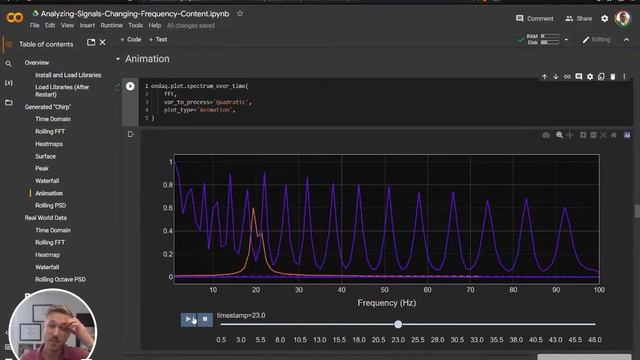Open more cell actions menu
The width and height of the screenshot is (640, 360).
(624, 76)
